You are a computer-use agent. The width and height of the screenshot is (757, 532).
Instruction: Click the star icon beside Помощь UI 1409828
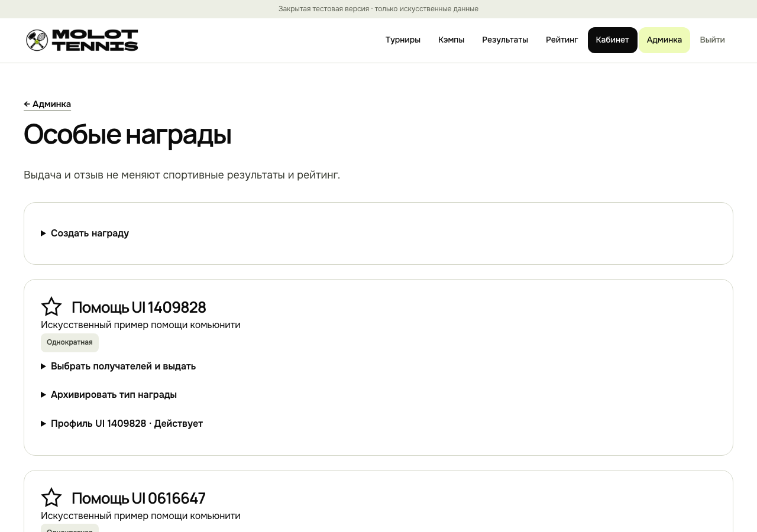[x=51, y=307]
